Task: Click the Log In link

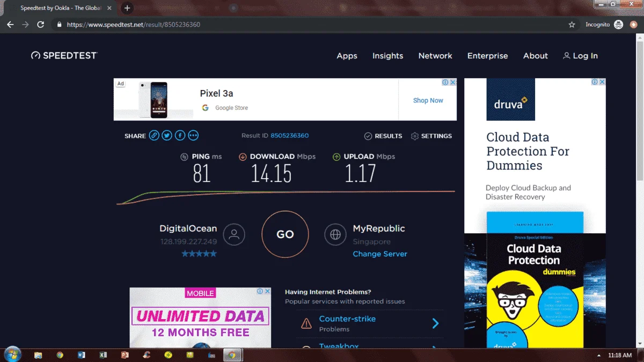Action: tap(585, 56)
